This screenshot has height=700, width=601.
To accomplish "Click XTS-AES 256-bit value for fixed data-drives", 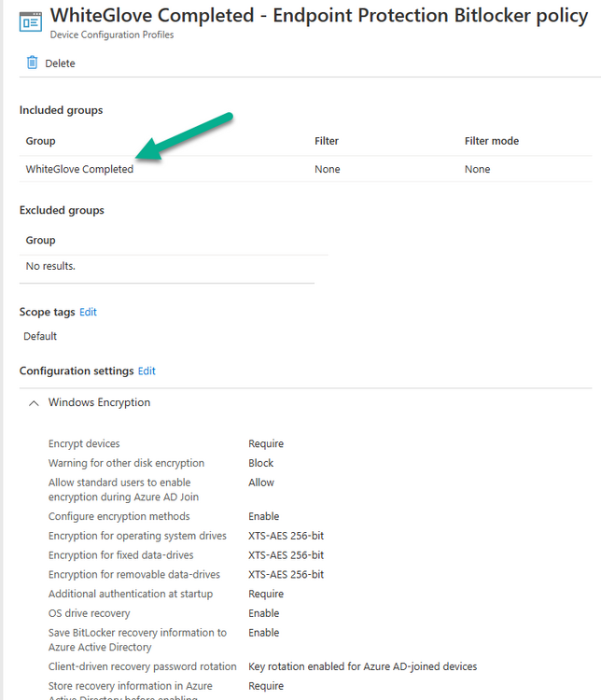I will click(x=286, y=555).
